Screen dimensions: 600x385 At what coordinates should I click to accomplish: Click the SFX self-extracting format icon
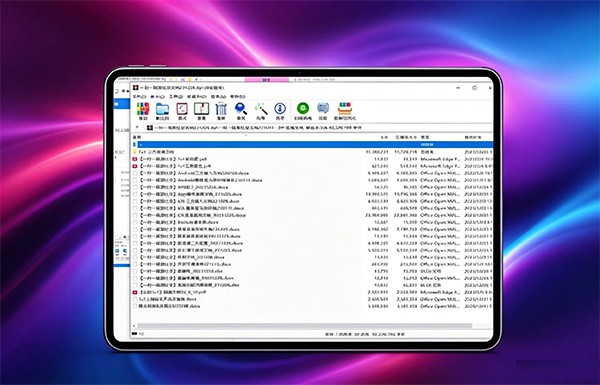point(345,111)
